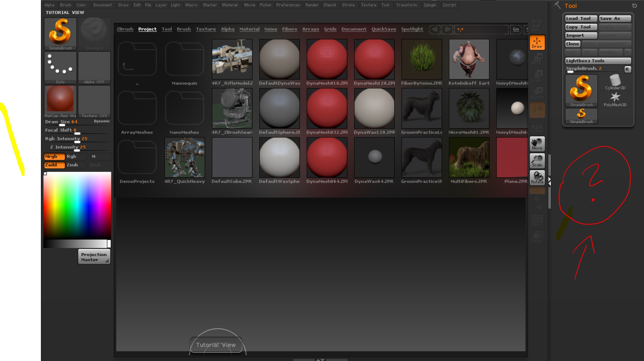The width and height of the screenshot is (644, 361).
Task: Toggle Dynamic draw size
Action: point(102,121)
